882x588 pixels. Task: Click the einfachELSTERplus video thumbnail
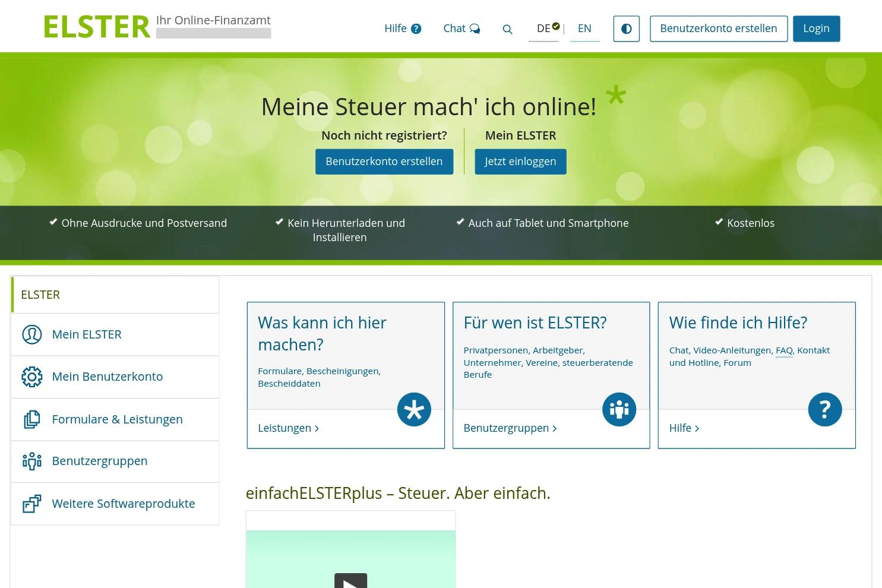point(351,559)
